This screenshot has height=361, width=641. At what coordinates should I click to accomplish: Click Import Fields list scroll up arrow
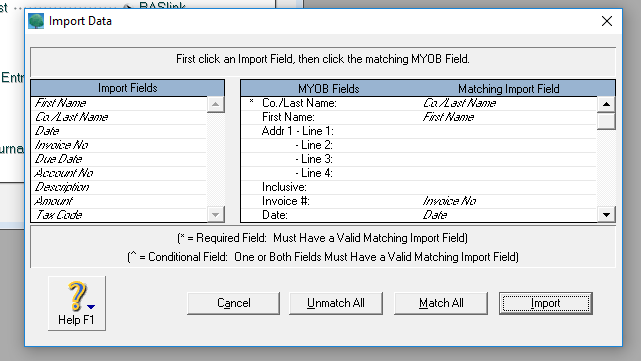coord(215,104)
